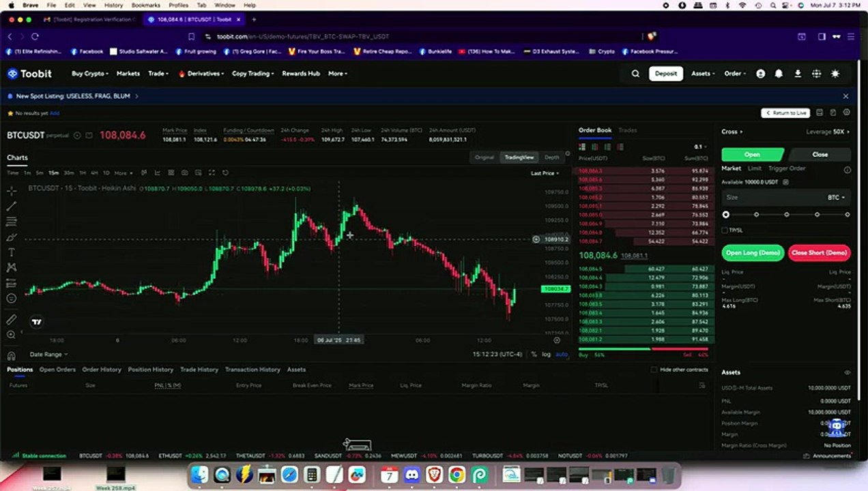Click Close Short (Demo) button
The width and height of the screenshot is (868, 491).
click(x=819, y=252)
